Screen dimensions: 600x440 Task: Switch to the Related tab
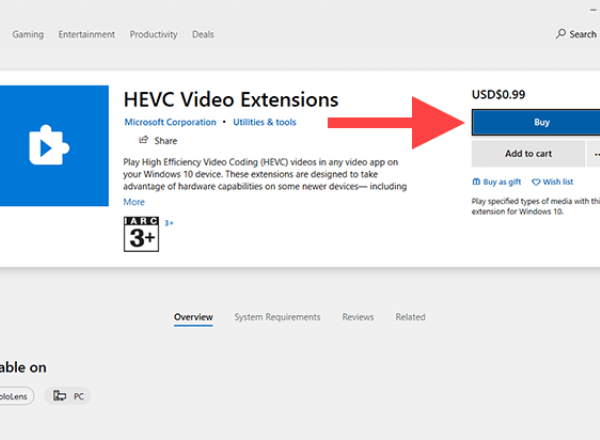pyautogui.click(x=410, y=317)
